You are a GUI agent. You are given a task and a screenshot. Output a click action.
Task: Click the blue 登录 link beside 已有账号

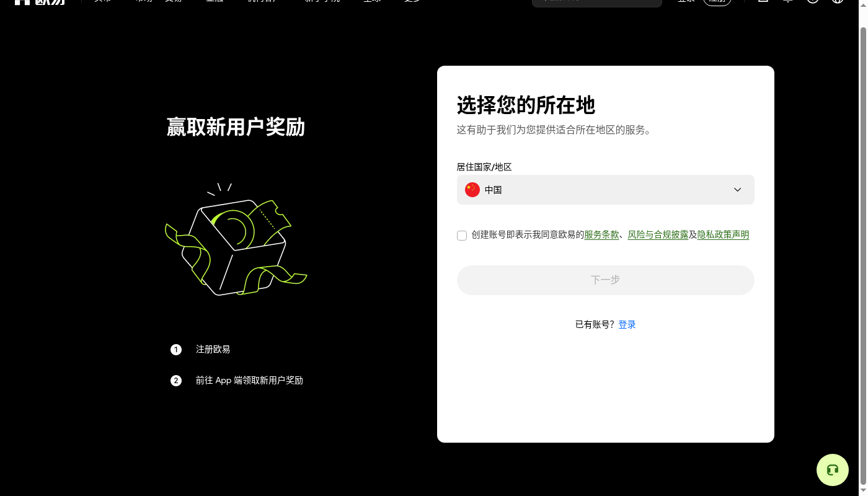pyautogui.click(x=627, y=325)
